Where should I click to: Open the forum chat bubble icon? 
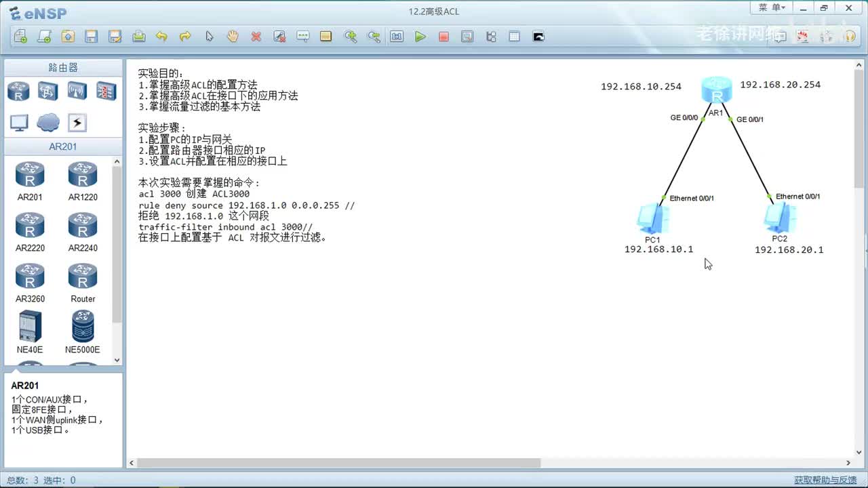point(781,37)
